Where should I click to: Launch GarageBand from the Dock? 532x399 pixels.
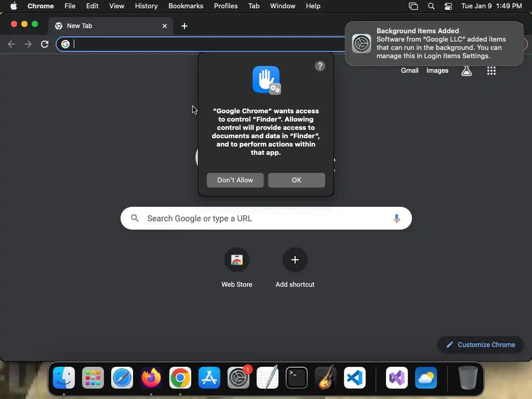click(x=326, y=378)
